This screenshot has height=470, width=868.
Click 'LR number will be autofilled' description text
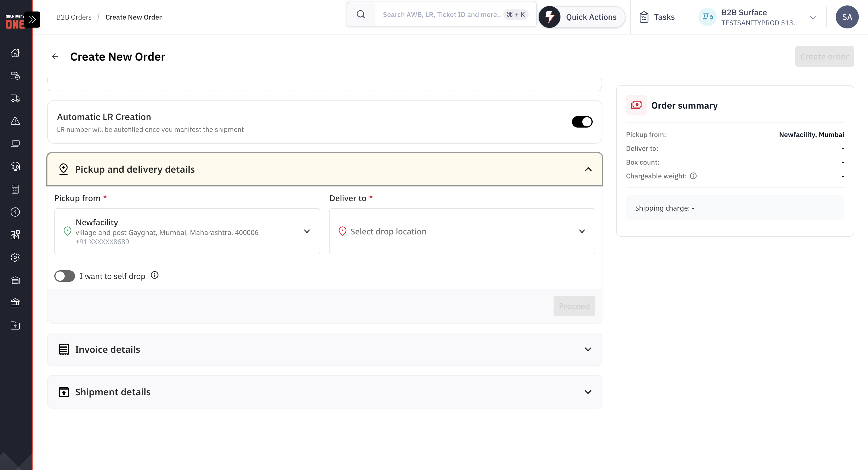(150, 129)
